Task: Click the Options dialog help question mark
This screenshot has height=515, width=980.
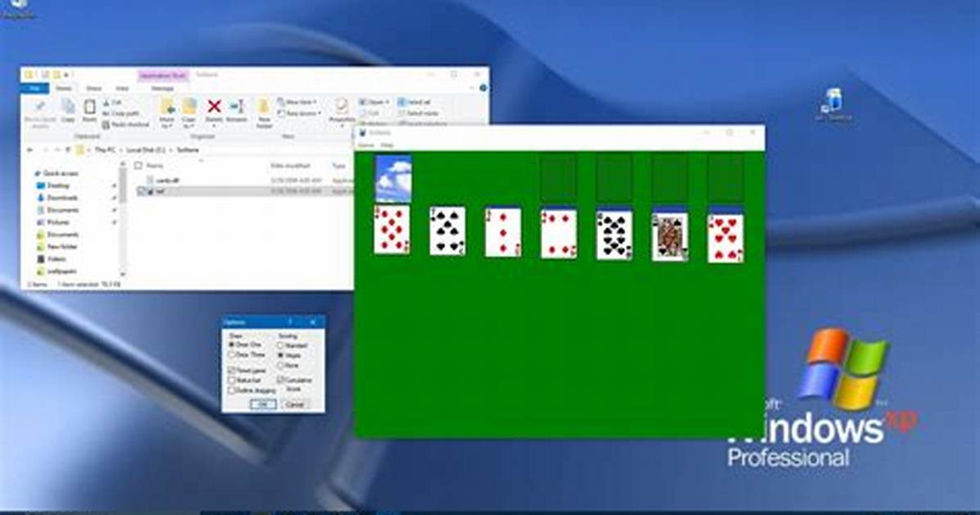Action: tap(290, 322)
